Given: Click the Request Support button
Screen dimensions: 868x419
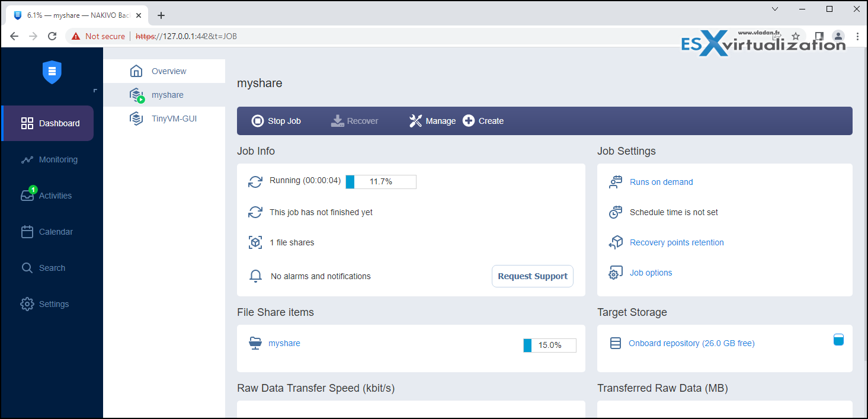Looking at the screenshot, I should pyautogui.click(x=533, y=276).
